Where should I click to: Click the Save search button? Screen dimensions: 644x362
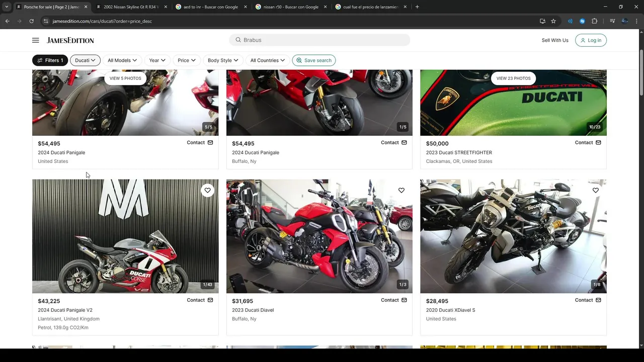pos(313,60)
